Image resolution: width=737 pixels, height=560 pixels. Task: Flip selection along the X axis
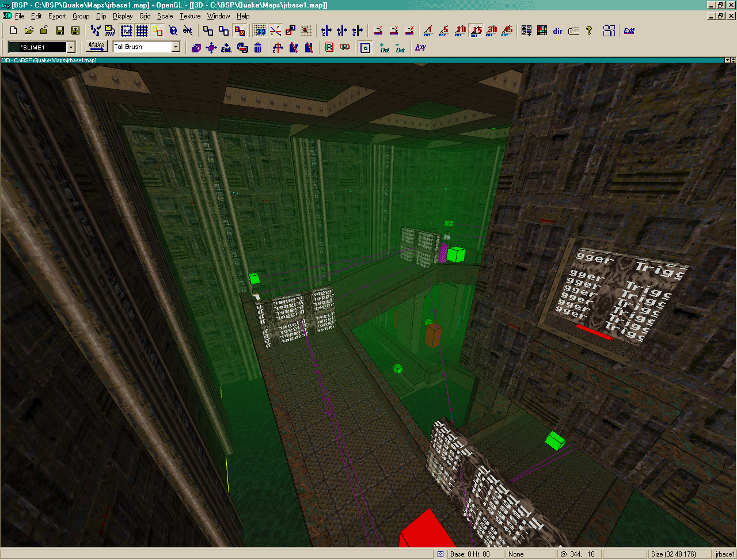tap(326, 31)
